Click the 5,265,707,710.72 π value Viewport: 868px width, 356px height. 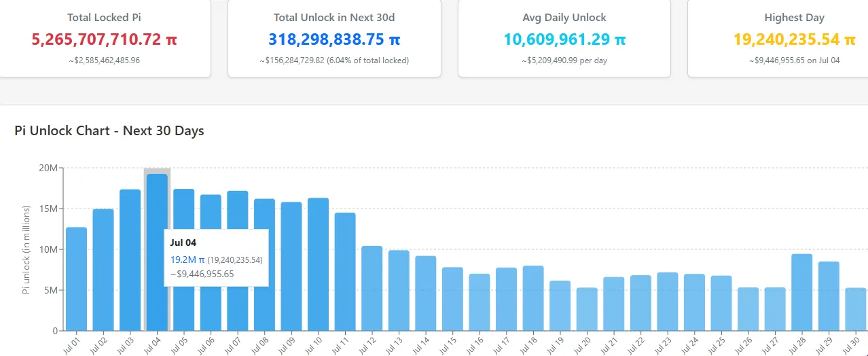click(105, 39)
